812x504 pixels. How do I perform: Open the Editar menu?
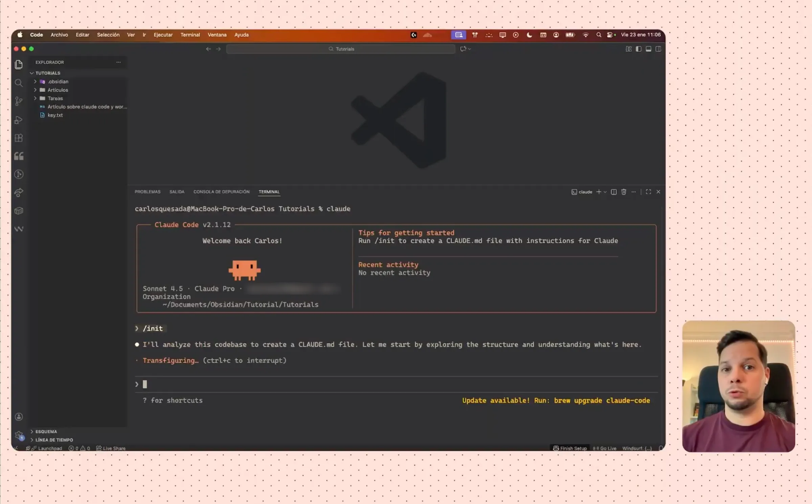click(x=83, y=35)
